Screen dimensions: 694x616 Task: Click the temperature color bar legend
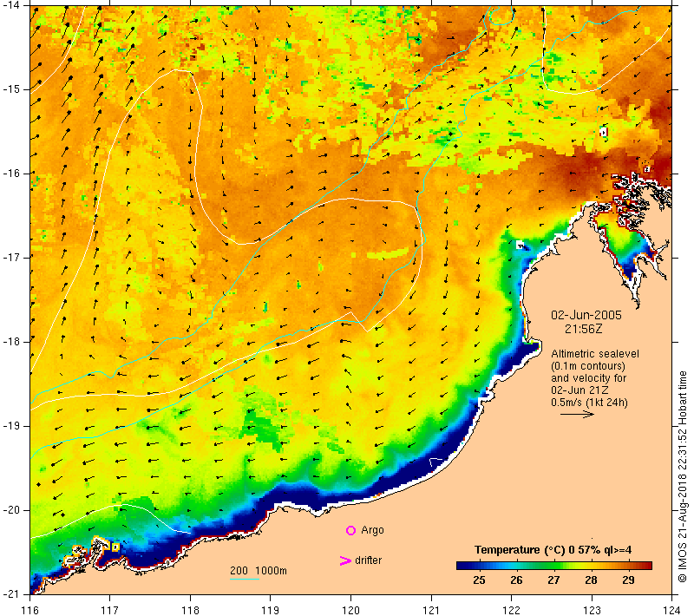point(554,565)
